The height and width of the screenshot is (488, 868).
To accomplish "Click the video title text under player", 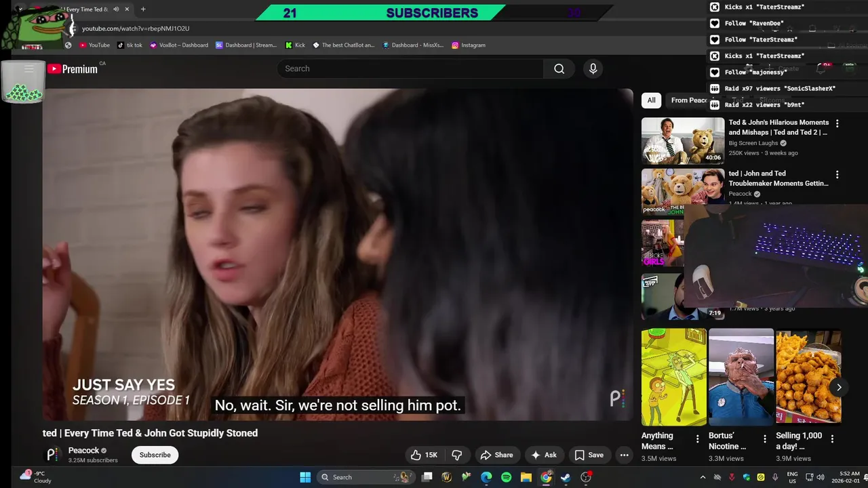I will point(150,433).
